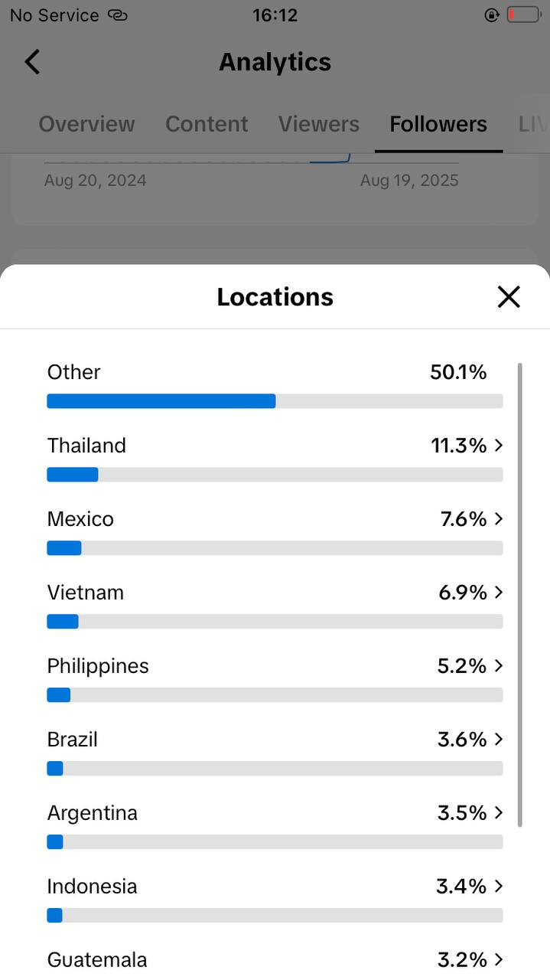The image size is (550, 980).
Task: Select the Followers tab
Action: (438, 124)
